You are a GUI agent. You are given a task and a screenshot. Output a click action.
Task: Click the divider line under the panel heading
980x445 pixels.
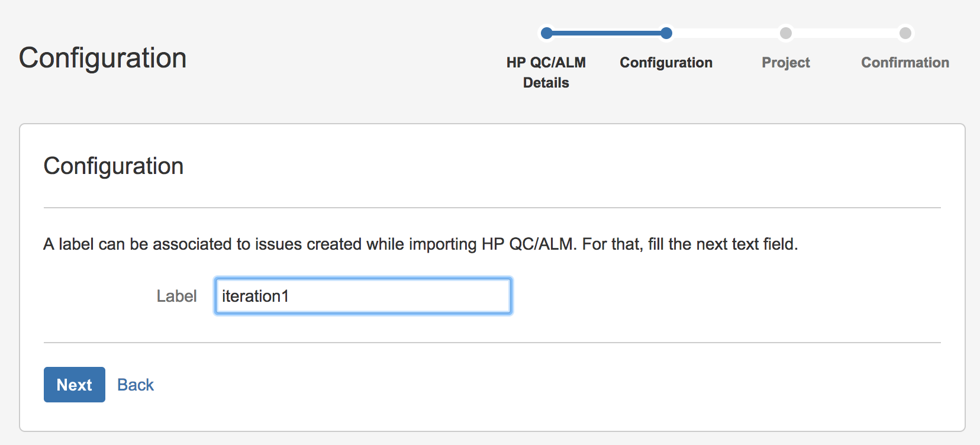click(x=492, y=208)
